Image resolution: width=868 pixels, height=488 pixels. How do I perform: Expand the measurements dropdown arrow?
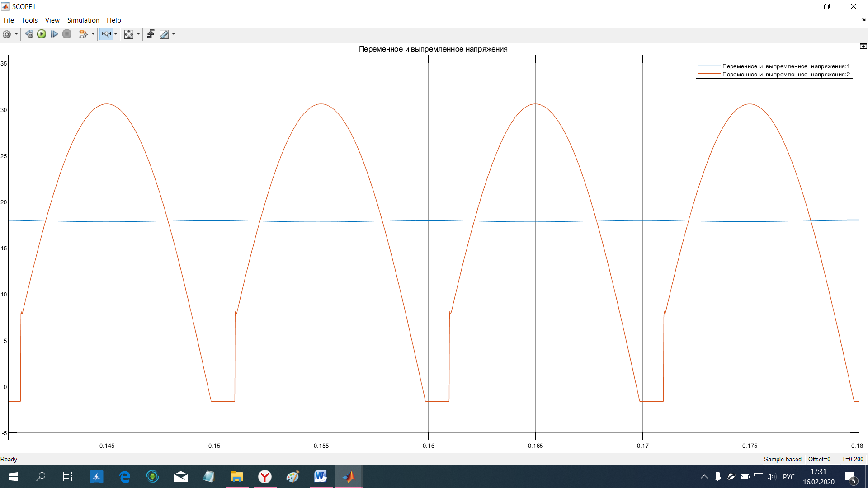[174, 34]
